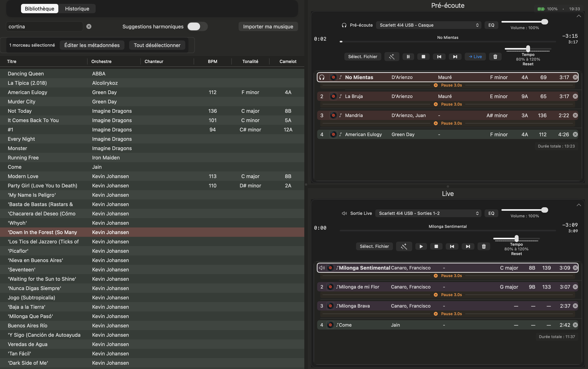The image size is (588, 369).
Task: Collapse the Live player panel with the chevron
Action: pos(578,205)
